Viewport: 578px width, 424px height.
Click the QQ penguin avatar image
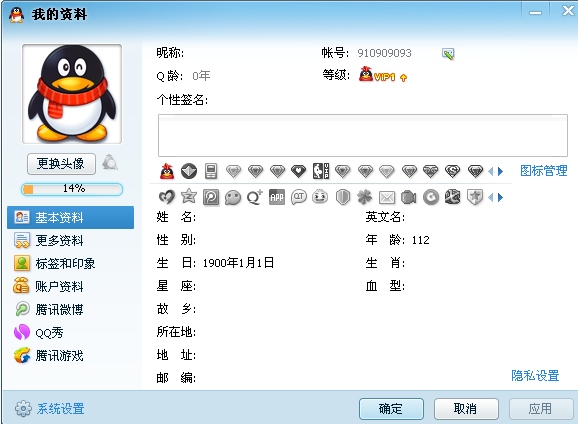click(72, 94)
